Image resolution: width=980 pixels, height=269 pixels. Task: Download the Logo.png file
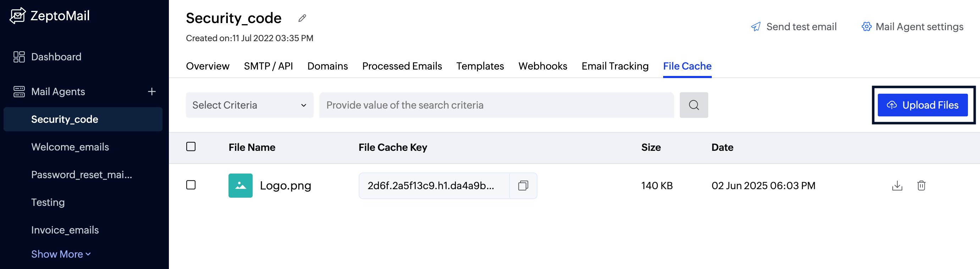coord(897,186)
